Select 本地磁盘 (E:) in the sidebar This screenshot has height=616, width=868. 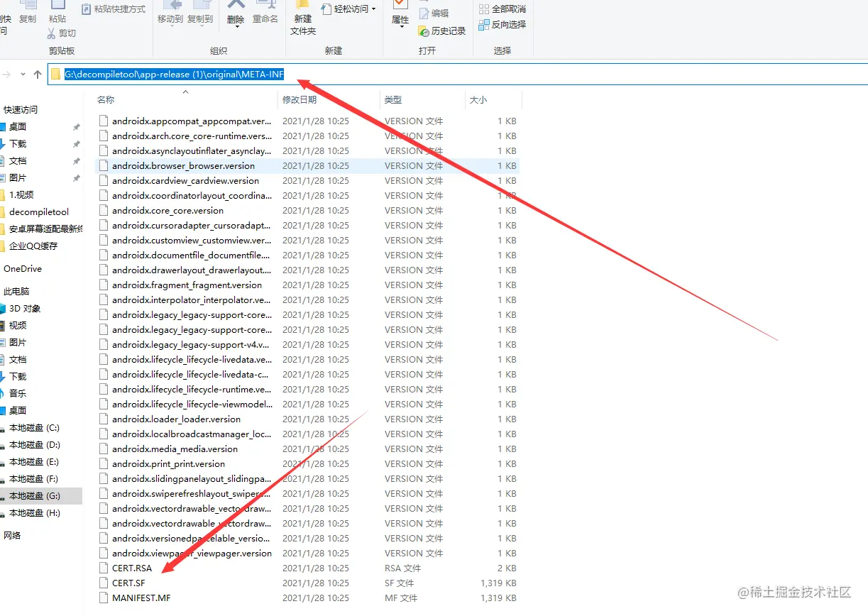pyautogui.click(x=34, y=462)
